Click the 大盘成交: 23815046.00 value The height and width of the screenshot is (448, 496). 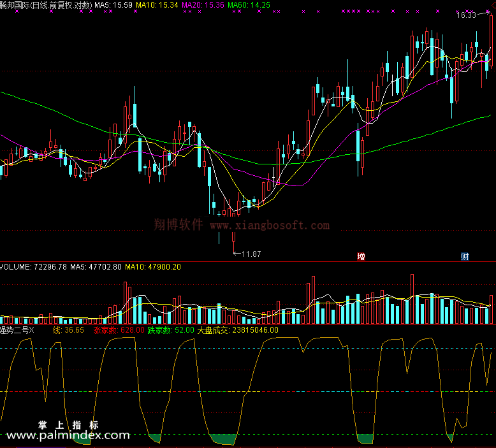point(238,330)
